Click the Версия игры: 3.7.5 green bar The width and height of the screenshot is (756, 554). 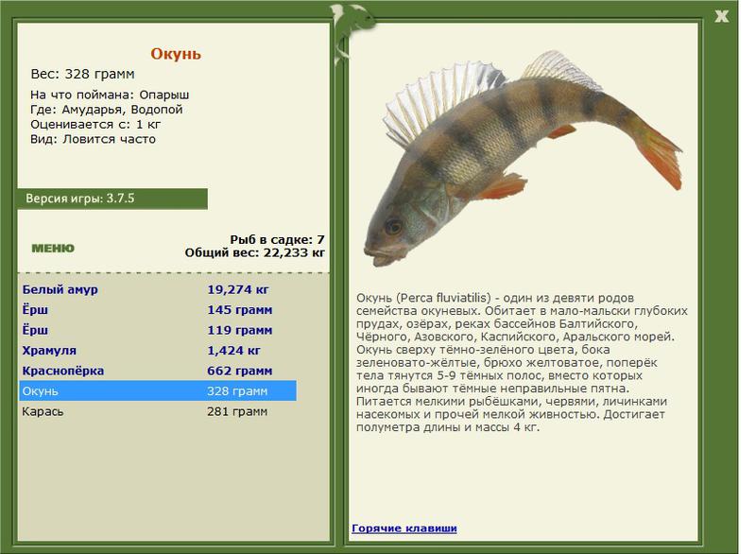coord(112,199)
